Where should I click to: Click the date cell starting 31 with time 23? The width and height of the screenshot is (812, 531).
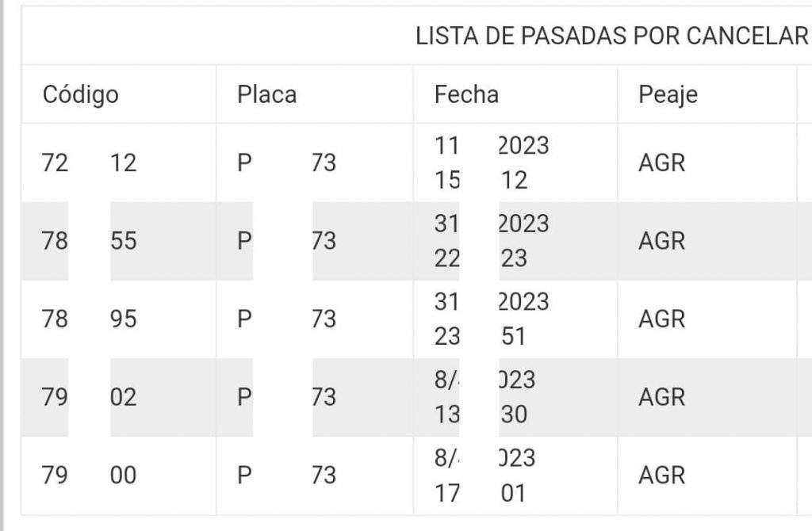(x=492, y=319)
